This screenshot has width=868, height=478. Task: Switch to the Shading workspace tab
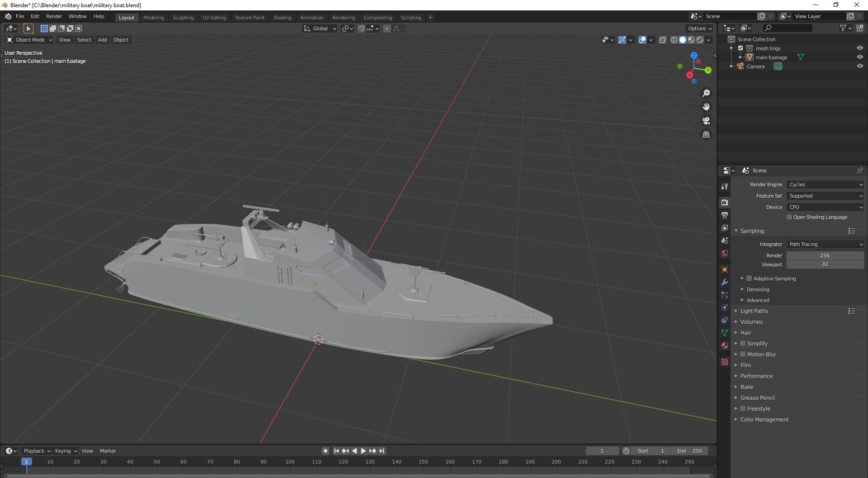(282, 18)
